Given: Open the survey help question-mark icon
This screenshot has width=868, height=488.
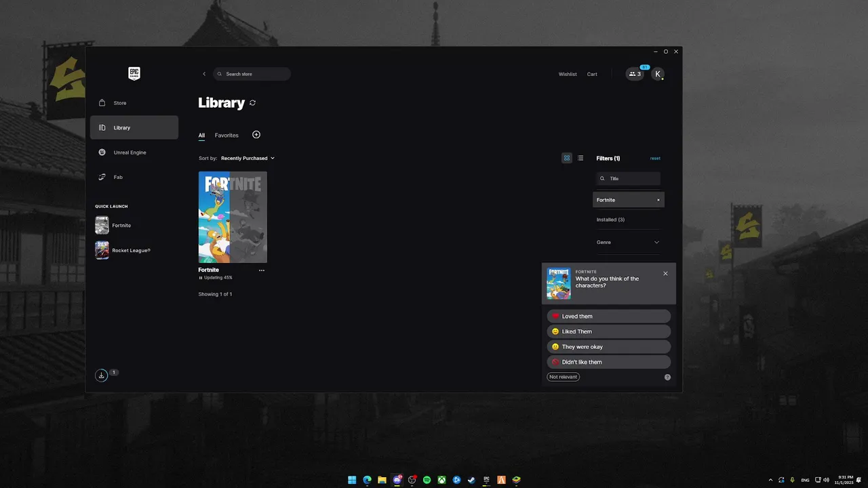Looking at the screenshot, I should [667, 377].
